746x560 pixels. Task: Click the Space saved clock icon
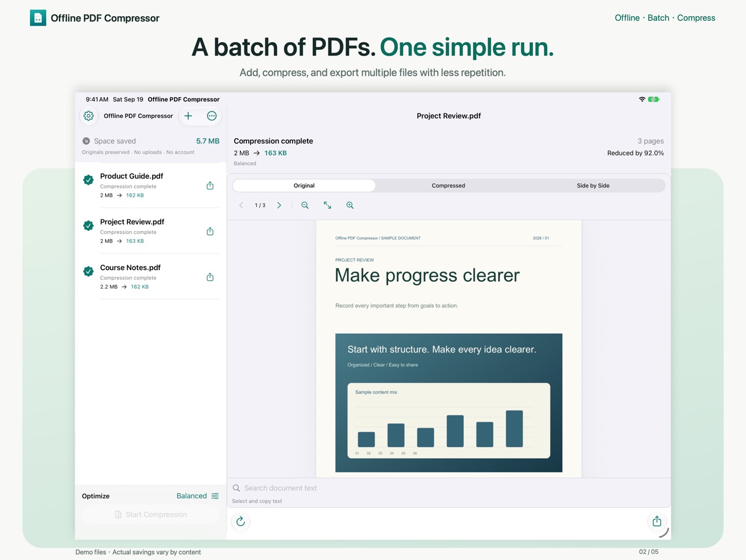point(86,141)
